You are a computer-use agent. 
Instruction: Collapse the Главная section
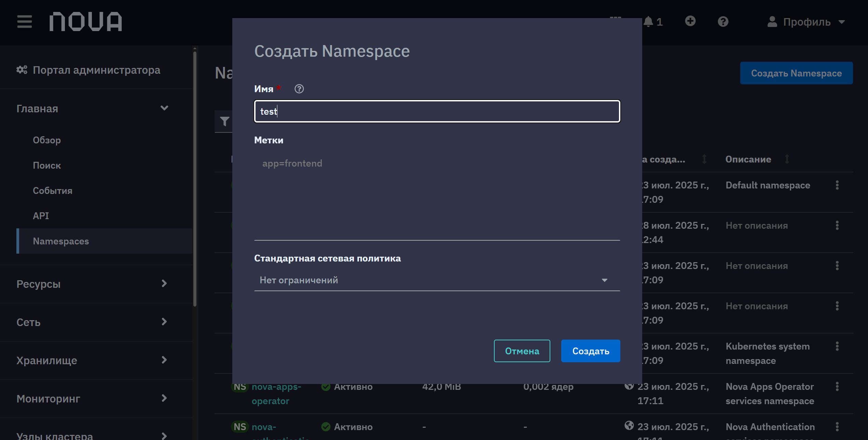coord(92,109)
